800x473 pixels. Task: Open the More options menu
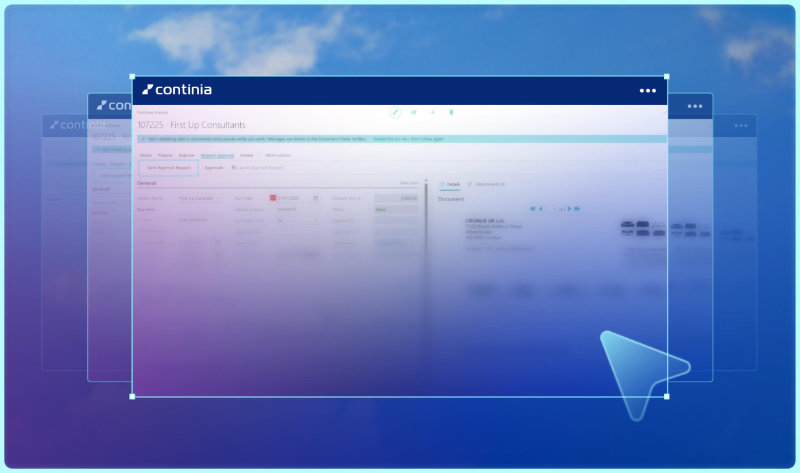click(278, 155)
